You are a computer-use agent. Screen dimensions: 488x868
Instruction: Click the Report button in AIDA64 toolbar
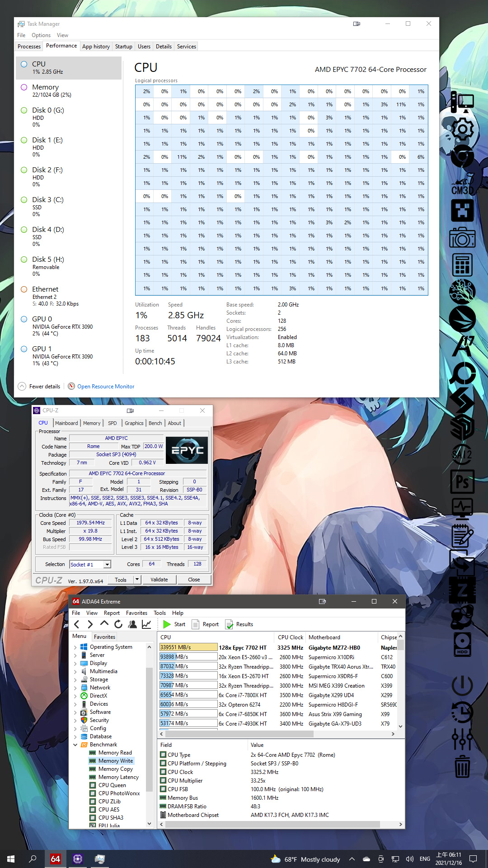pyautogui.click(x=206, y=624)
